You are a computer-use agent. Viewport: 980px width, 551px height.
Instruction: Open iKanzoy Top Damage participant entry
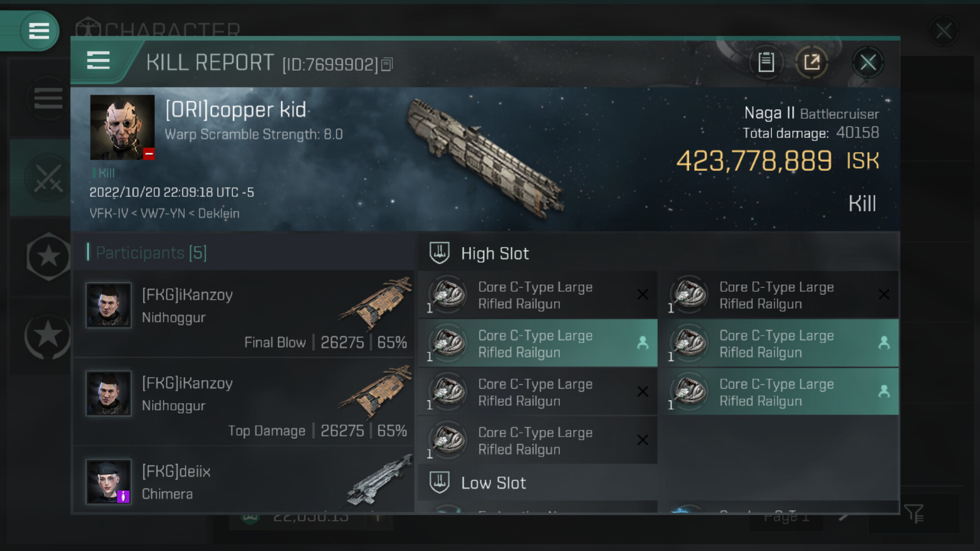244,402
